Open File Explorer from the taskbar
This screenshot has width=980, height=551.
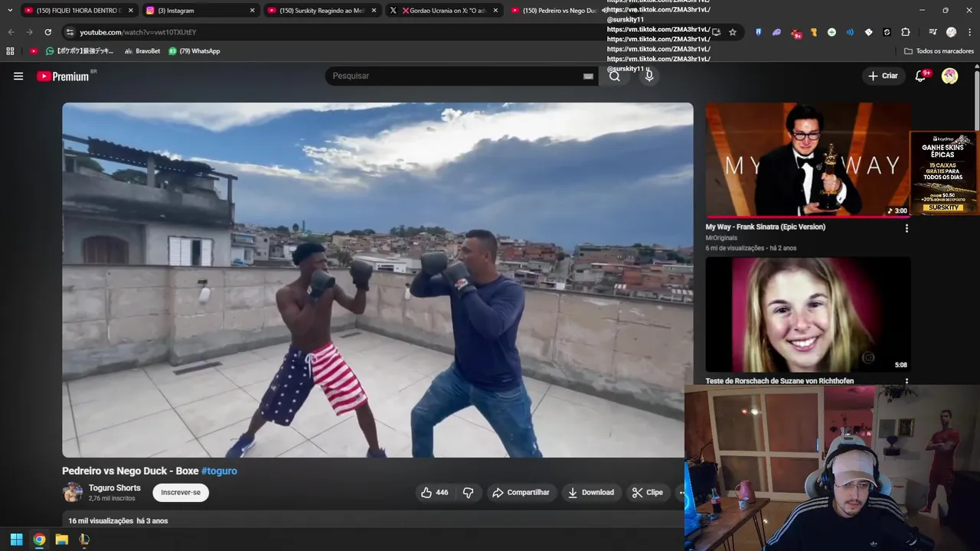(61, 540)
